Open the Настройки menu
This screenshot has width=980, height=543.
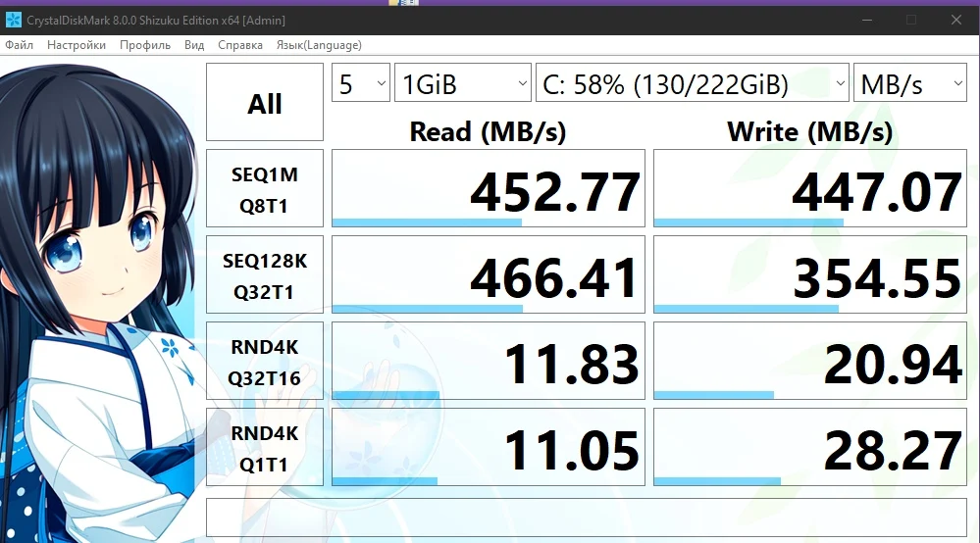pyautogui.click(x=77, y=45)
